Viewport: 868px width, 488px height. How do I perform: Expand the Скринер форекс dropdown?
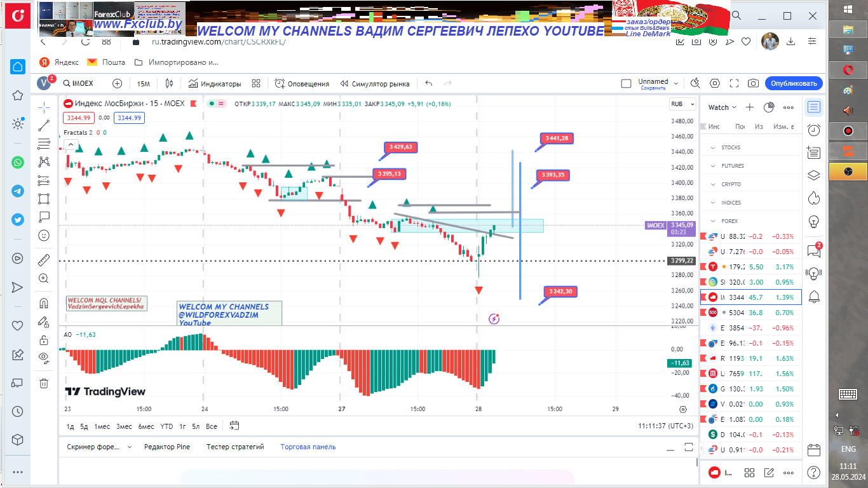129,447
